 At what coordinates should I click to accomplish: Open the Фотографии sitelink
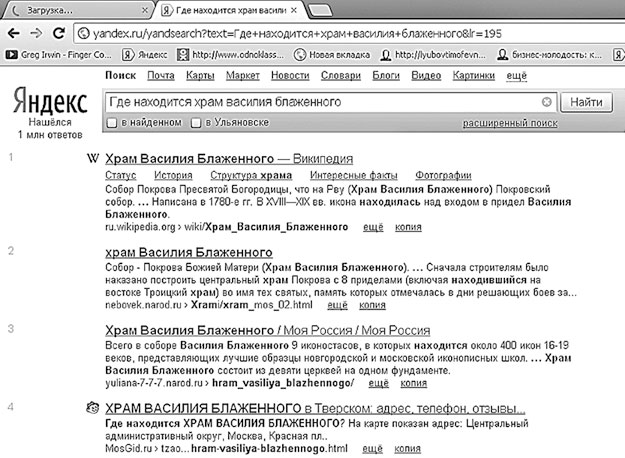coord(443,175)
